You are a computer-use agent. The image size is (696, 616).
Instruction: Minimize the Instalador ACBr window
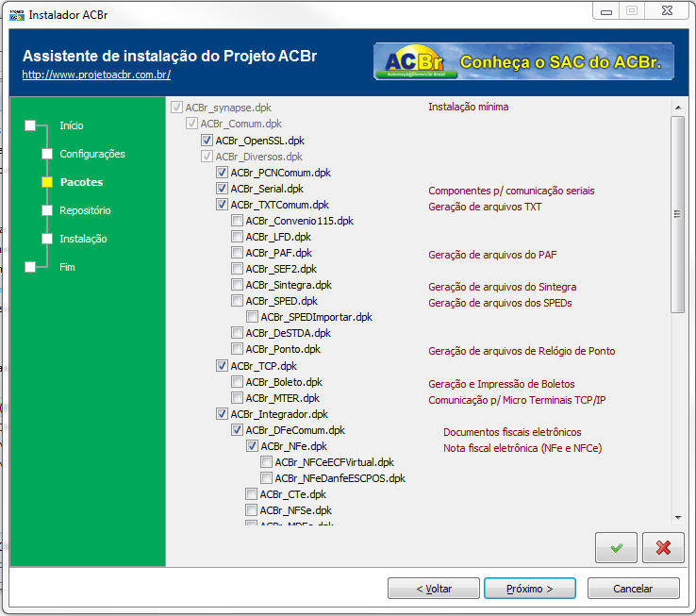[605, 11]
